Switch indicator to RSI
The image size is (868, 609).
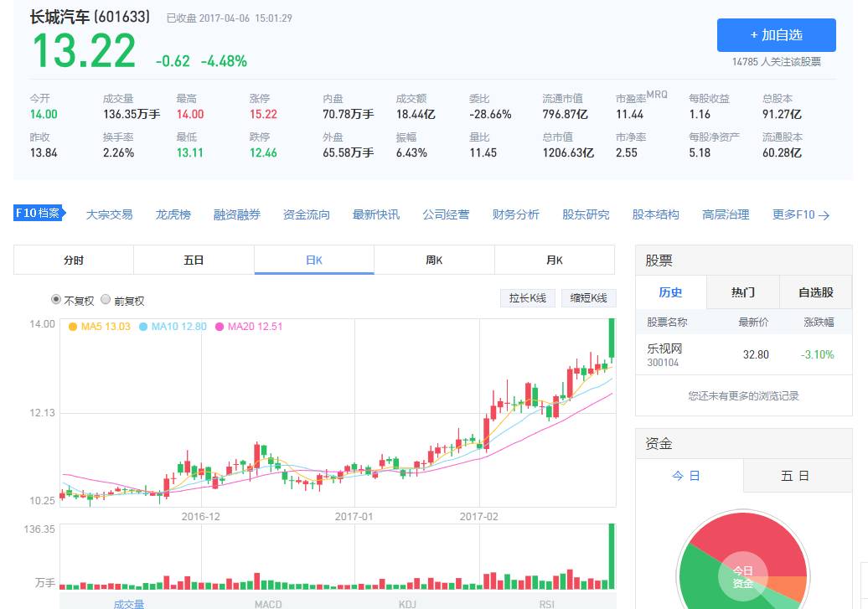[547, 604]
